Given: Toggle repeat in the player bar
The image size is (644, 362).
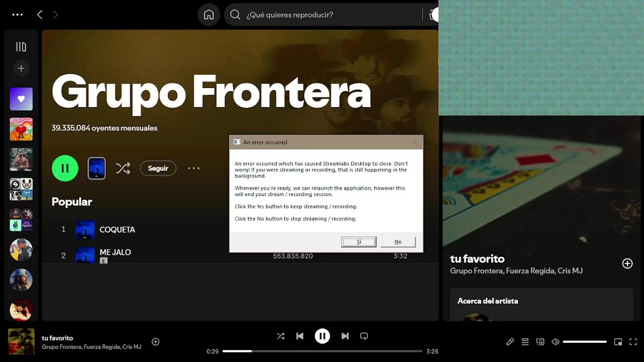Looking at the screenshot, I should 364,336.
